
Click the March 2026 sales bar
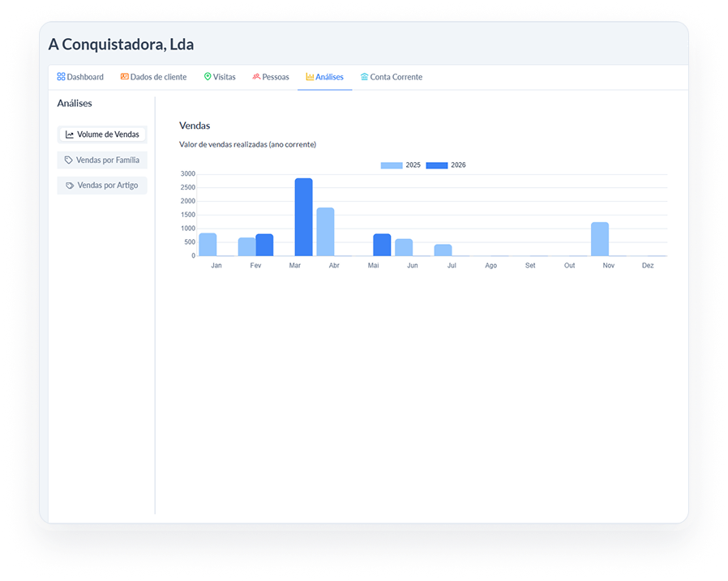[x=304, y=217]
